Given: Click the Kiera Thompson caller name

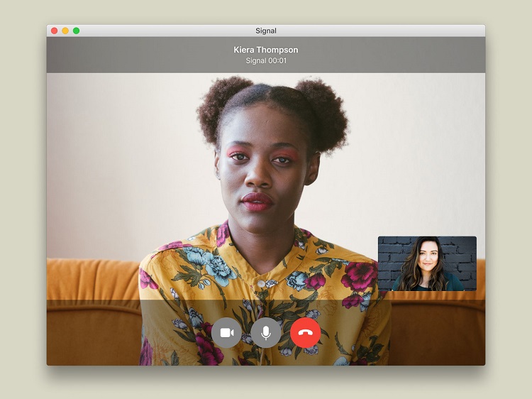Looking at the screenshot, I should (x=266, y=50).
